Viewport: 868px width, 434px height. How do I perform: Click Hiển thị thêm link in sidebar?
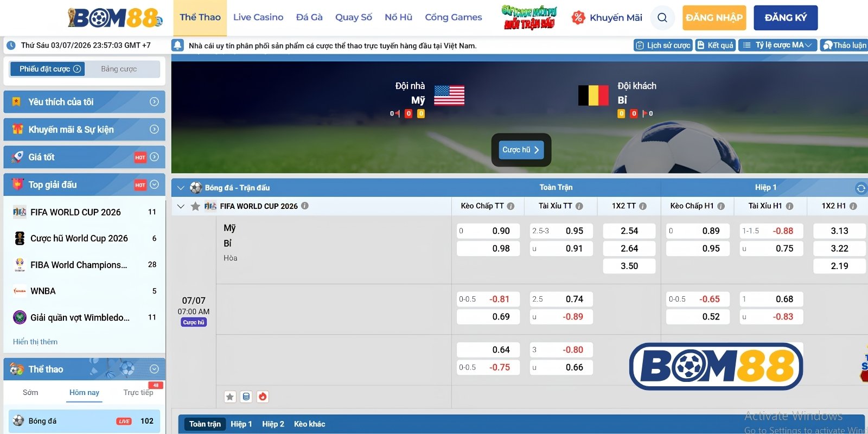pos(35,342)
